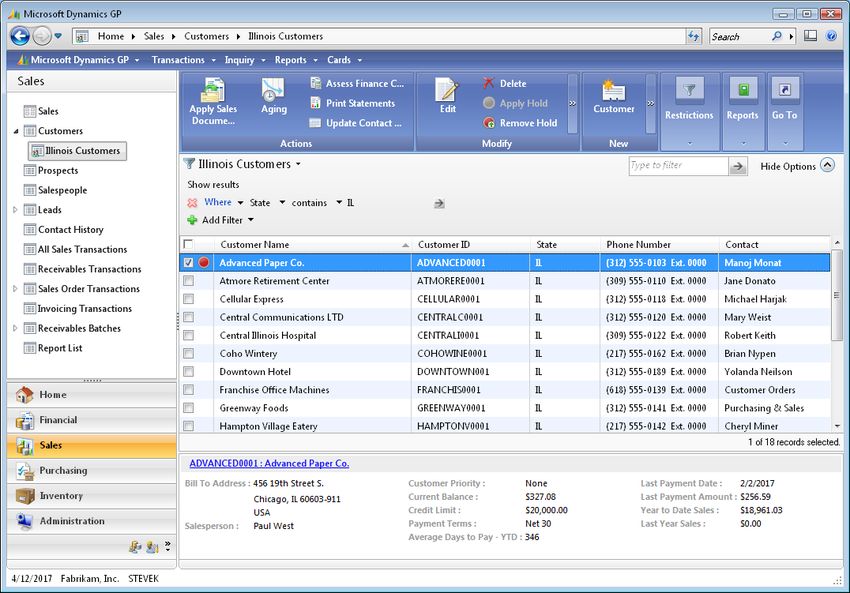This screenshot has height=593, width=850.
Task: Click the Customers breadcrumb
Action: (x=207, y=36)
